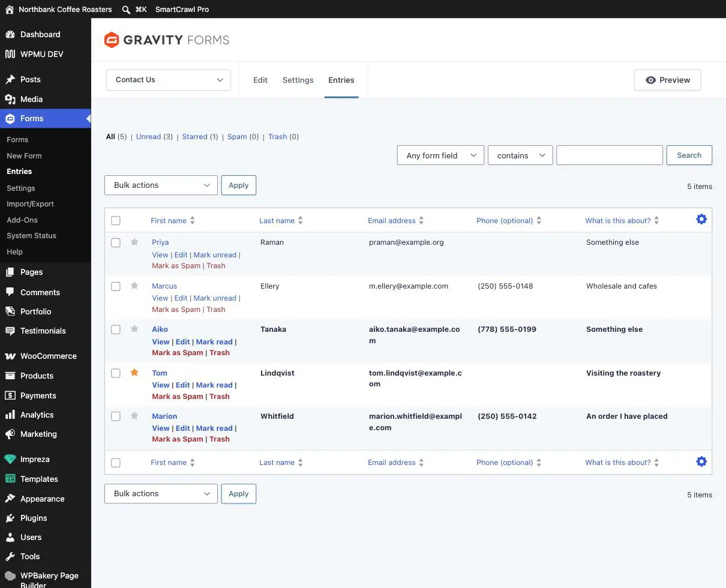726x588 pixels.
Task: Open the contains operator dropdown
Action: point(520,155)
